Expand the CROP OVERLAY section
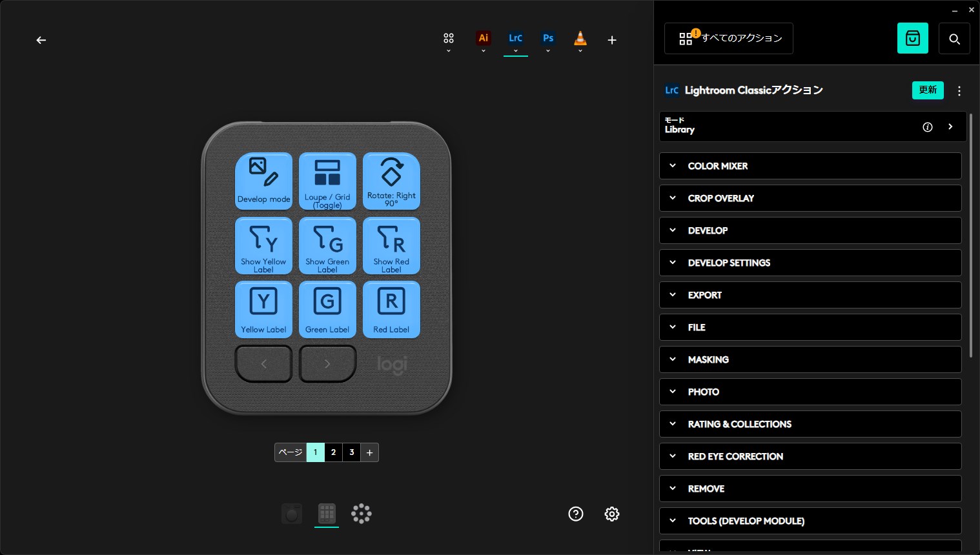The height and width of the screenshot is (555, 980). click(x=810, y=198)
